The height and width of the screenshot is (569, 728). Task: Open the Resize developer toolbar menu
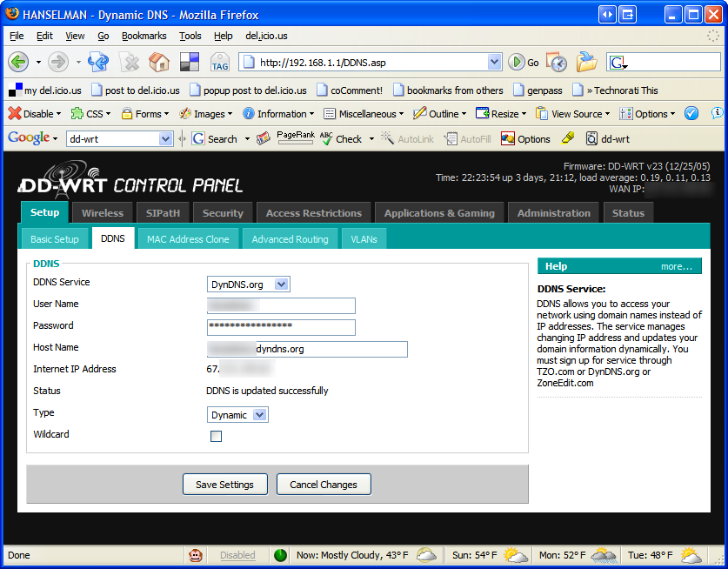point(501,113)
